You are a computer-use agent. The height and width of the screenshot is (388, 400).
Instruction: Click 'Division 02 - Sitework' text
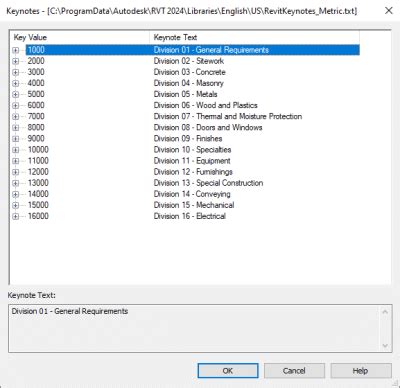(189, 61)
